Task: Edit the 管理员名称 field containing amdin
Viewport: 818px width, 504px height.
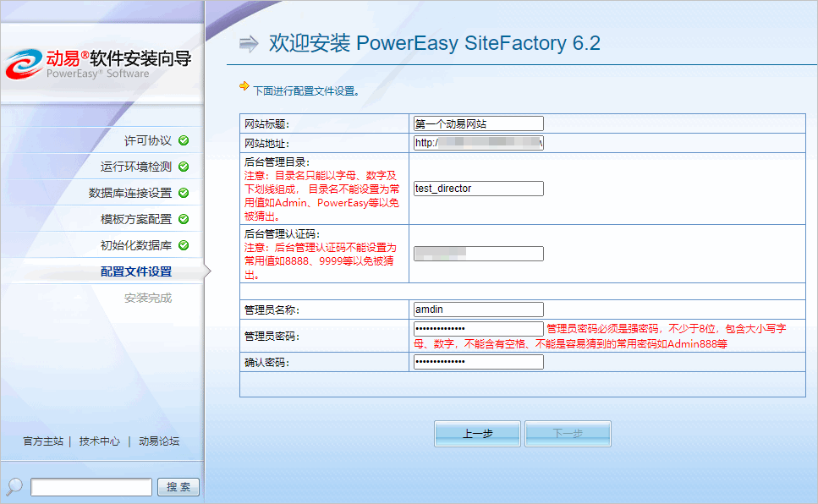Action: coord(479,310)
